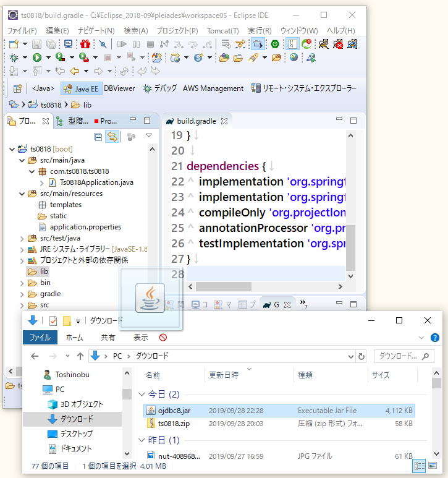448x478 pixels.
Task: Close the Gradle bottom view tab
Action: click(287, 305)
